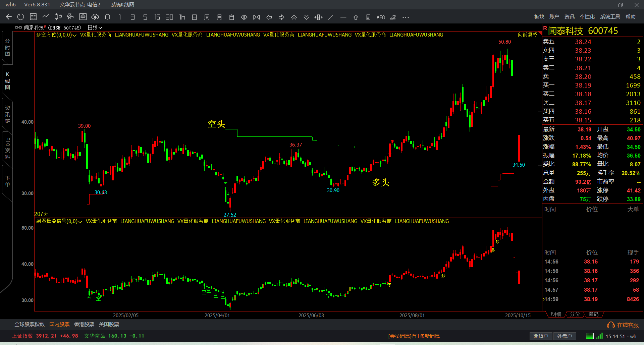Switch to the F10资料 side tab
The width and height of the screenshot is (644, 345).
point(7,148)
